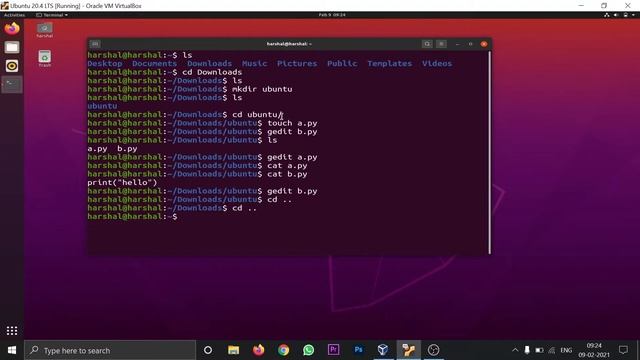Click the Templates directory name in terminal

(389, 64)
